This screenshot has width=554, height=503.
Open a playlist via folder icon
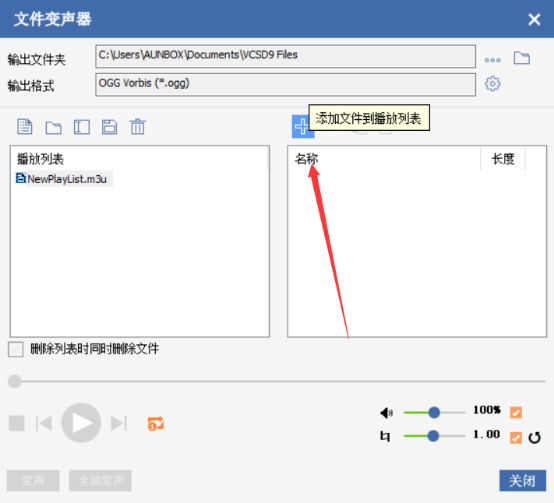click(x=53, y=127)
